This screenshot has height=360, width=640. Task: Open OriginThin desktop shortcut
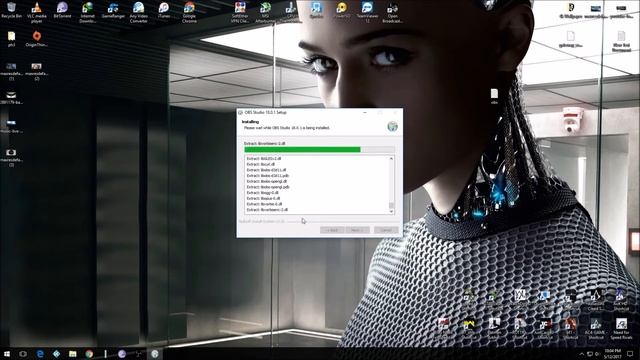pyautogui.click(x=37, y=39)
